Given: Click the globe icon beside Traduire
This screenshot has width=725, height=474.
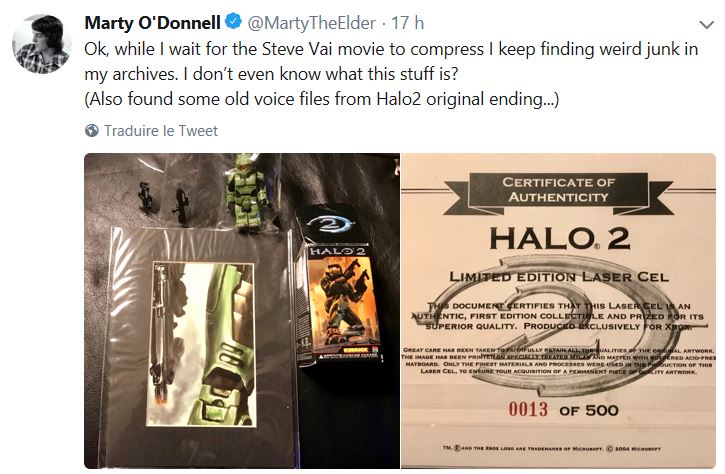Looking at the screenshot, I should click(92, 131).
